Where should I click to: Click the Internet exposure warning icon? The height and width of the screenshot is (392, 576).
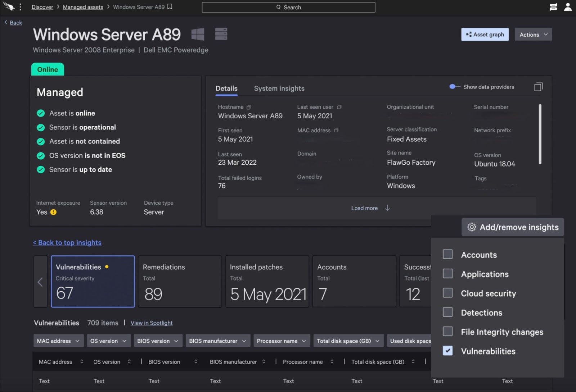pyautogui.click(x=53, y=212)
